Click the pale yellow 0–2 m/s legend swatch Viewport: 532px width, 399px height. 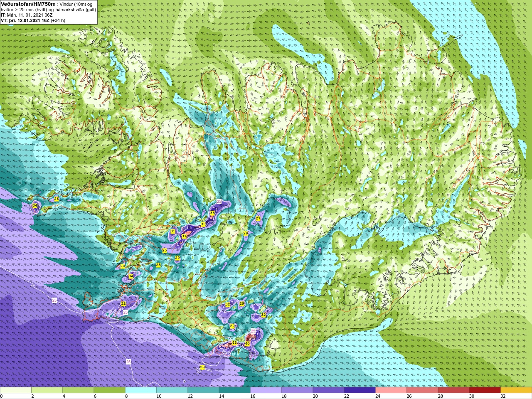(x=15, y=390)
